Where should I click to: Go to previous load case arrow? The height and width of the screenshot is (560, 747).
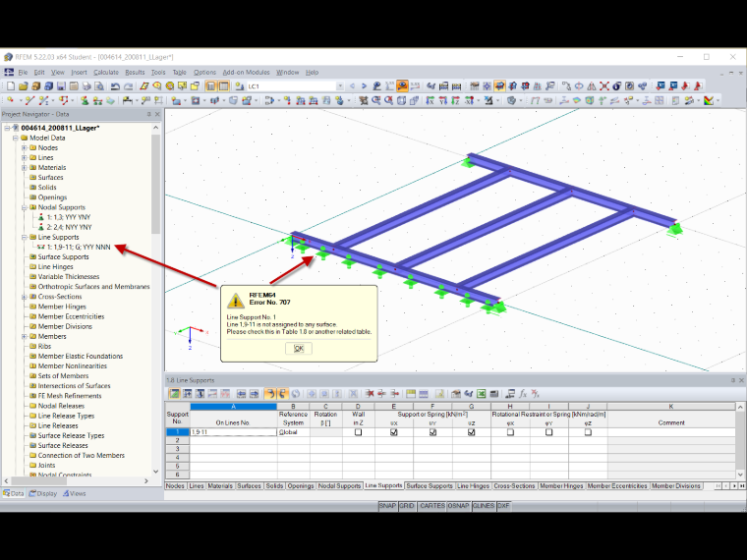click(x=352, y=86)
